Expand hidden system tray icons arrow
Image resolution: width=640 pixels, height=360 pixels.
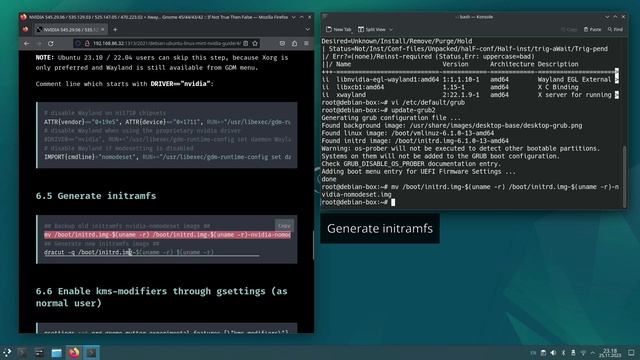(x=593, y=353)
